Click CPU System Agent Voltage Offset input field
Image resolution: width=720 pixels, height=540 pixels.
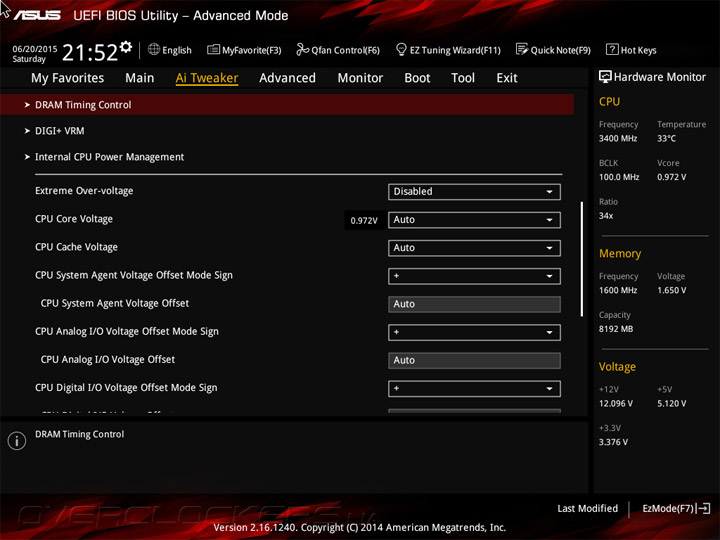[x=474, y=304]
